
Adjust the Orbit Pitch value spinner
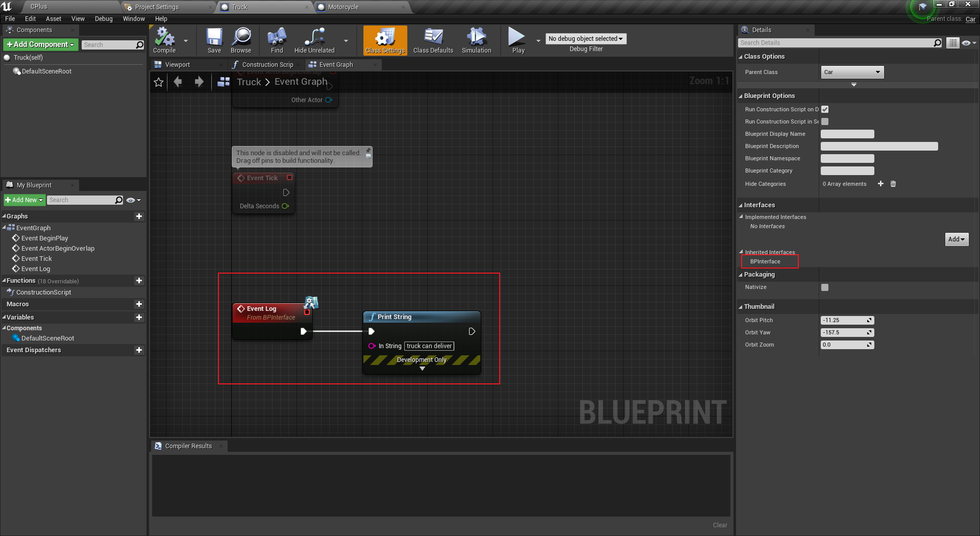[847, 321]
